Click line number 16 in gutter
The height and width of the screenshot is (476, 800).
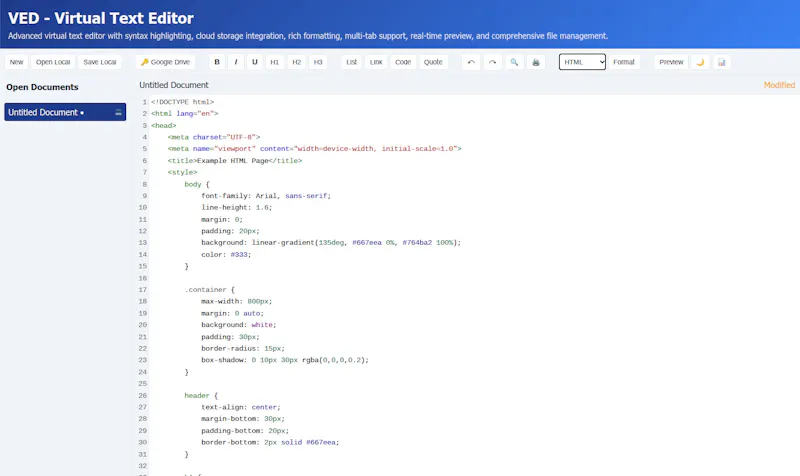143,279
